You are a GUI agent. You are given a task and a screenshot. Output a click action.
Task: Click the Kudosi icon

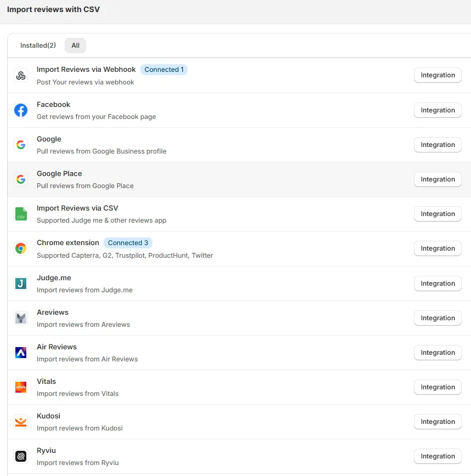pos(21,422)
